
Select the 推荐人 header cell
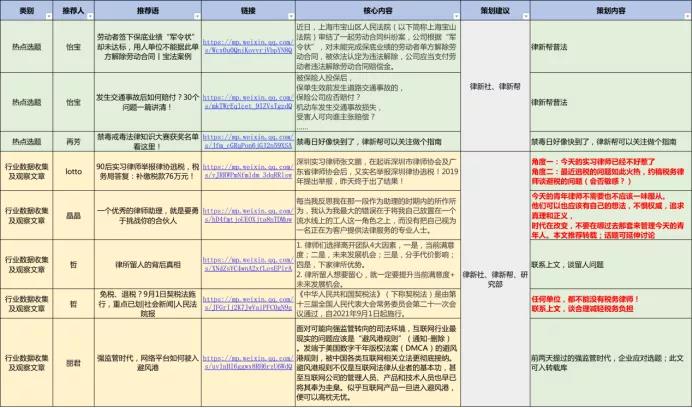pos(73,11)
